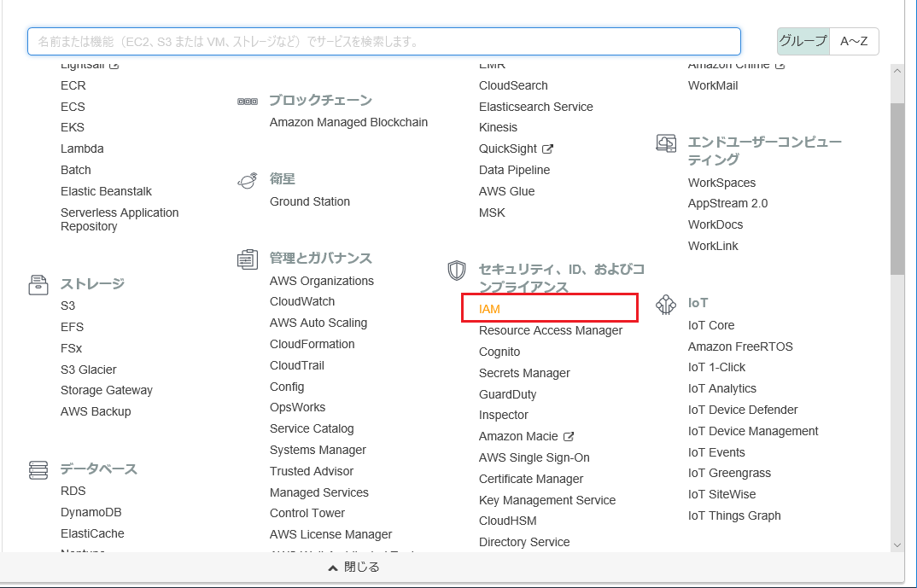The height and width of the screenshot is (588, 917).
Task: Click the scrollbar up arrow
Action: pos(897,71)
